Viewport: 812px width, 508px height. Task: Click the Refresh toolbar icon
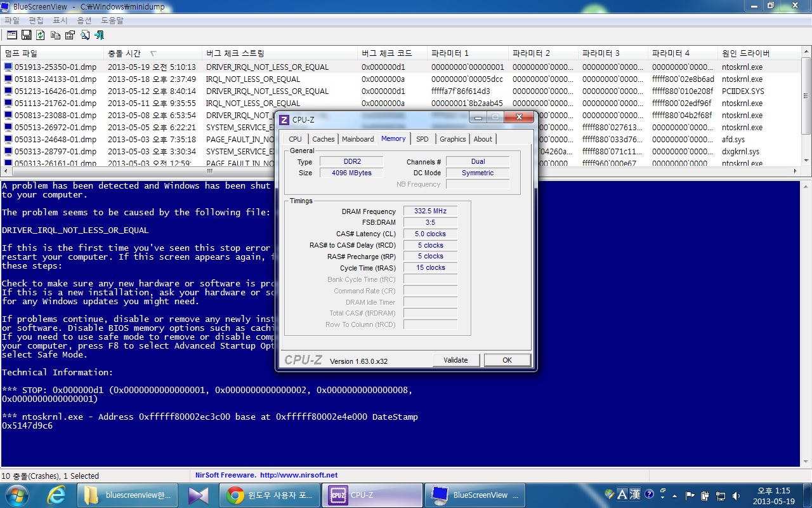pos(41,35)
